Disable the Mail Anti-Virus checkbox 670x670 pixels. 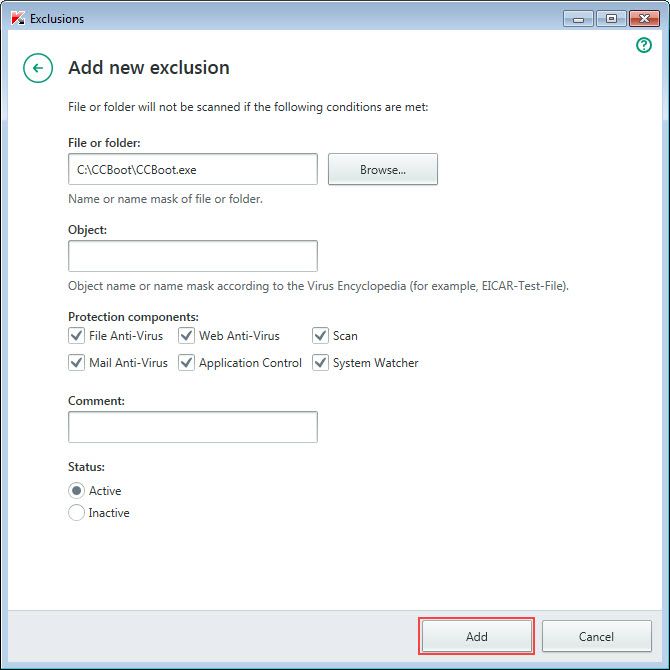(76, 362)
